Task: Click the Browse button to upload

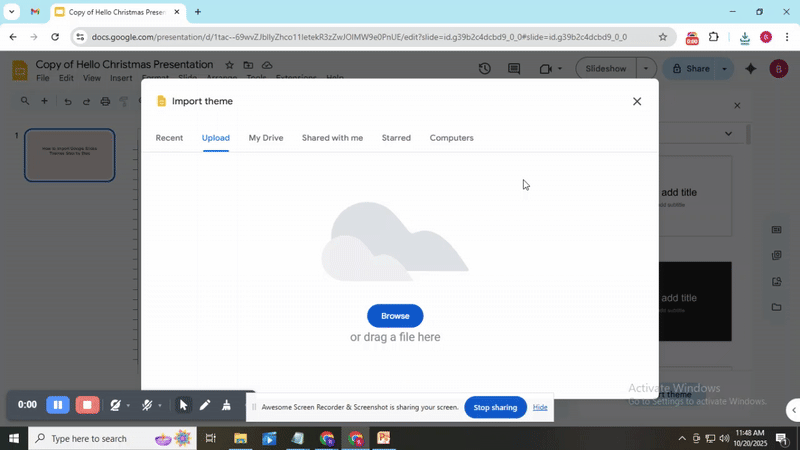Action: pyautogui.click(x=395, y=316)
